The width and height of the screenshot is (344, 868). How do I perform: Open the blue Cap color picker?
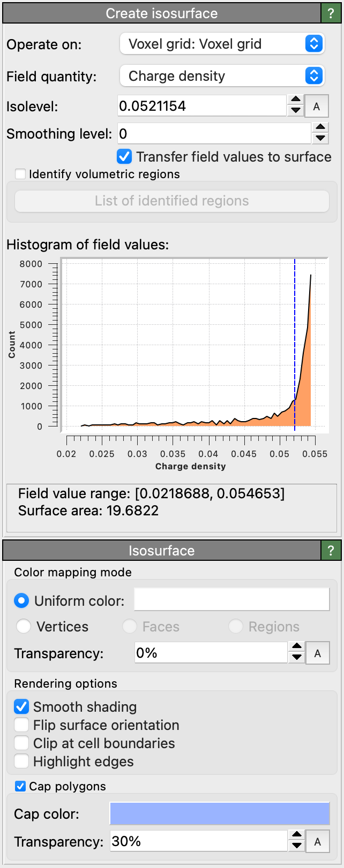219,814
